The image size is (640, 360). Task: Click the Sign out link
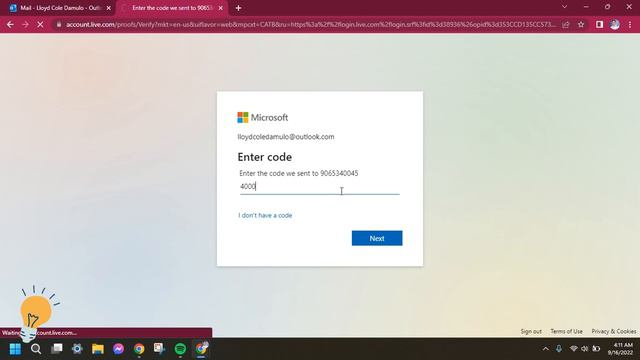[x=531, y=331]
